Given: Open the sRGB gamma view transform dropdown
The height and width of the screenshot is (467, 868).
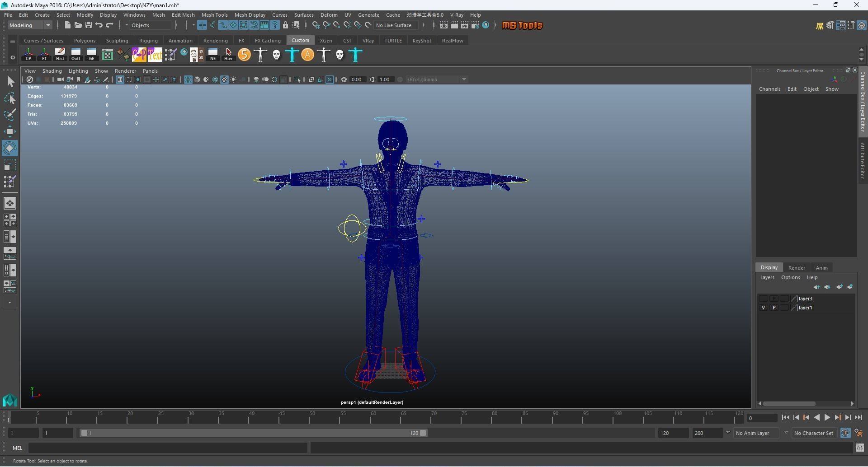Looking at the screenshot, I should (437, 79).
